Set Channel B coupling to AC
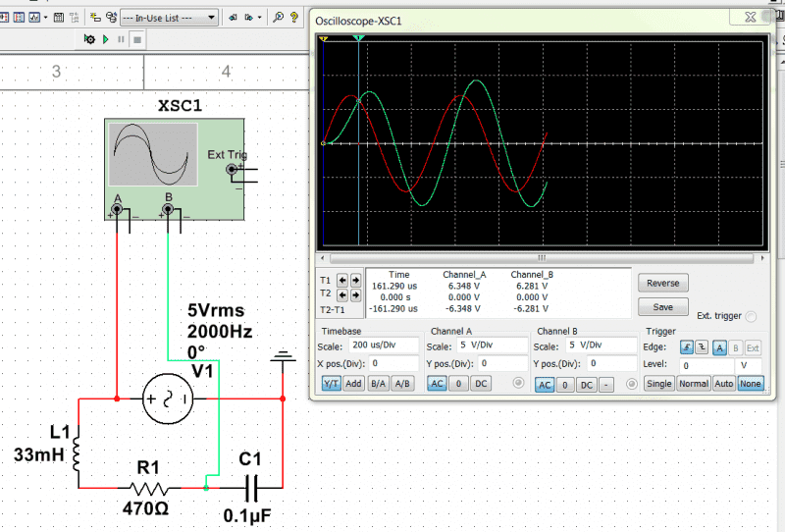The image size is (785, 532). 545,385
